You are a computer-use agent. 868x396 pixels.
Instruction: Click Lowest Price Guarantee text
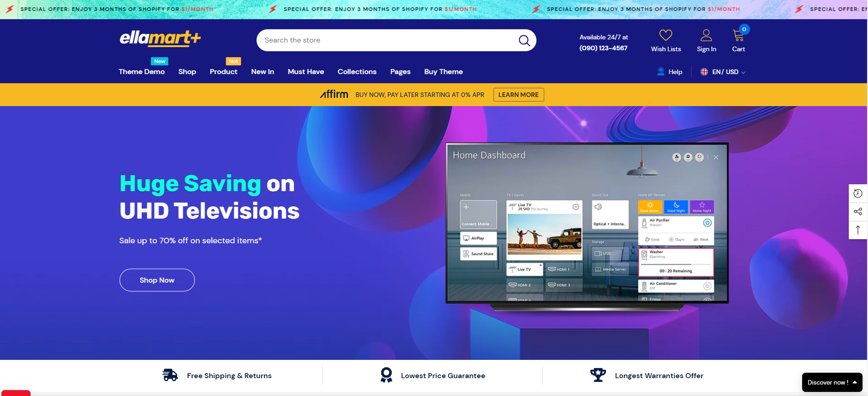443,375
